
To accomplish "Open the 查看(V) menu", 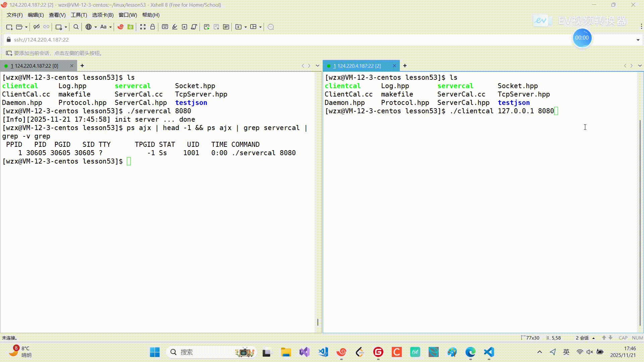I will click(x=57, y=15).
